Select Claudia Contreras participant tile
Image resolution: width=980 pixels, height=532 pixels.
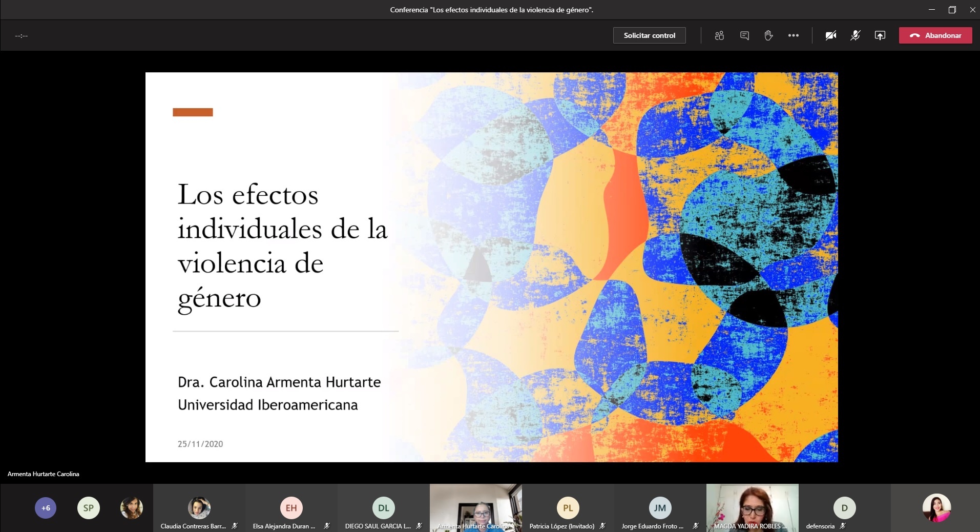199,508
